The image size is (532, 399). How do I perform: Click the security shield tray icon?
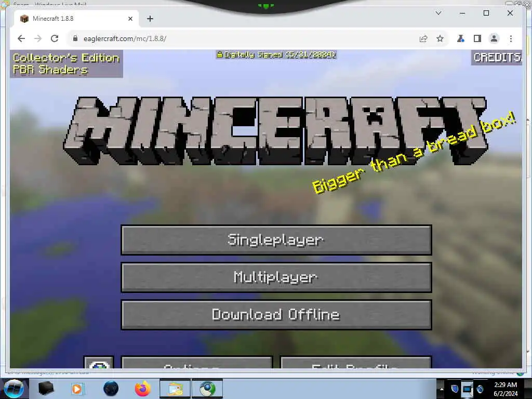(454, 389)
